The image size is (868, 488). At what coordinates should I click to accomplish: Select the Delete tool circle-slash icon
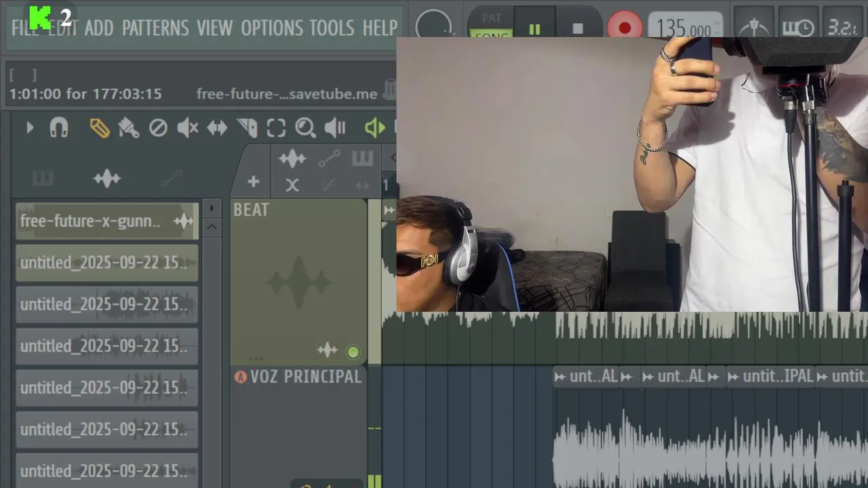click(158, 127)
